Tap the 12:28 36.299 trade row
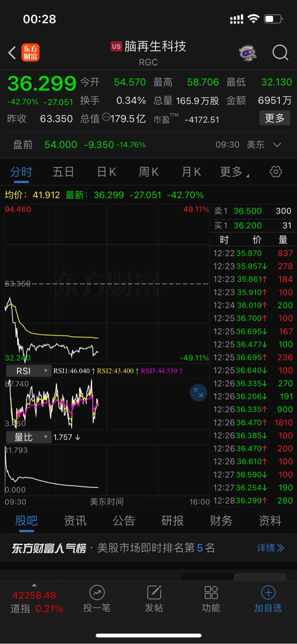297x644 pixels. point(253,501)
